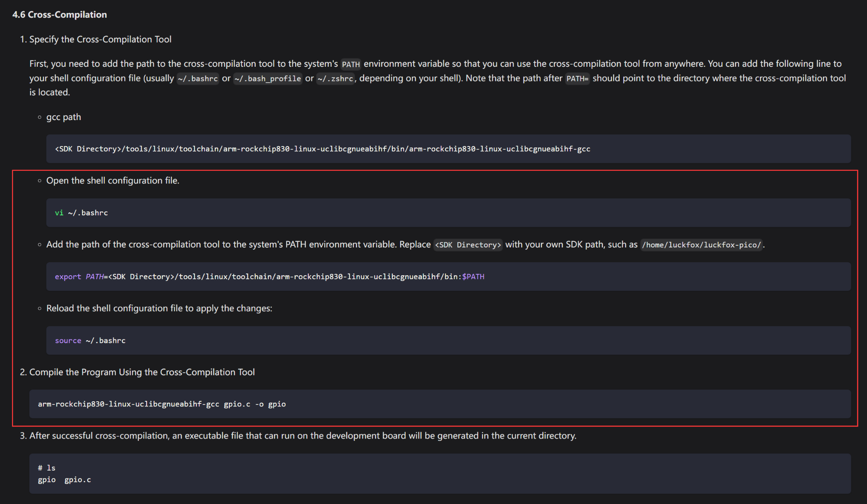Viewport: 867px width, 504px height.
Task: Click the source ~/.bashrc code block
Action: click(448, 341)
